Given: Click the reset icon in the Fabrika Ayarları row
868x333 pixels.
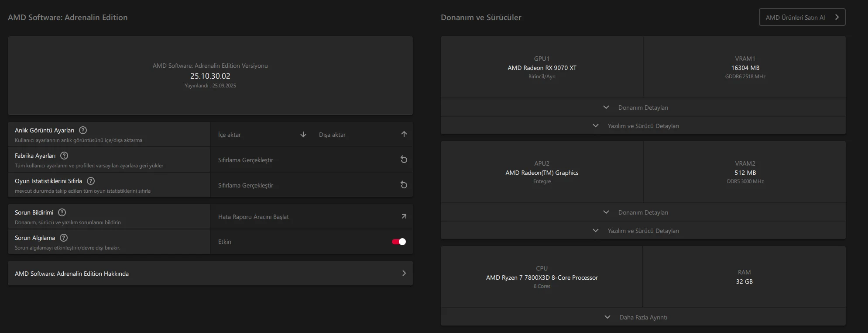Looking at the screenshot, I should click(404, 160).
